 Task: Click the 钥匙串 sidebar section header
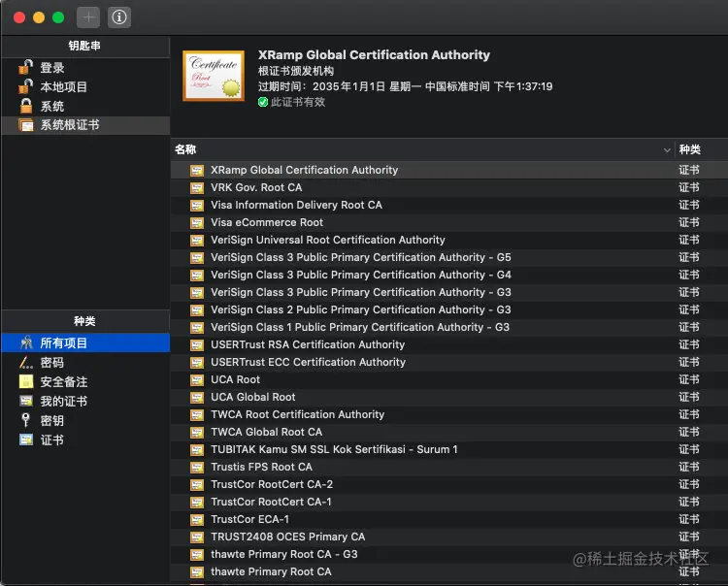84,46
